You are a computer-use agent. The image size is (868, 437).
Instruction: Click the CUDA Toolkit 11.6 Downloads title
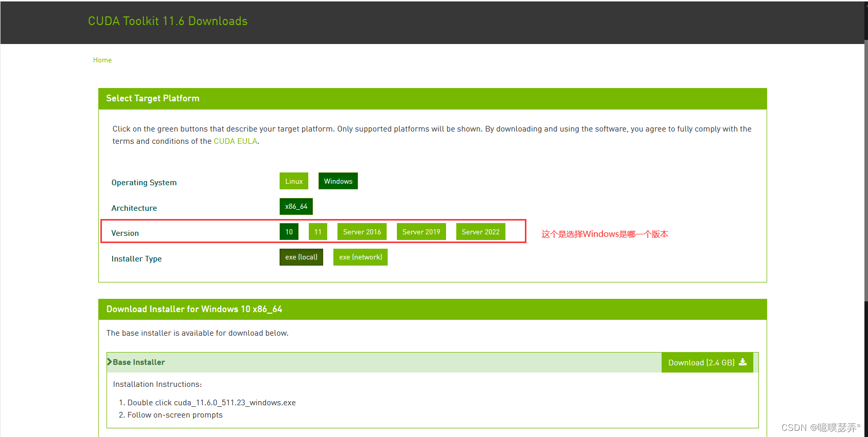coord(168,21)
